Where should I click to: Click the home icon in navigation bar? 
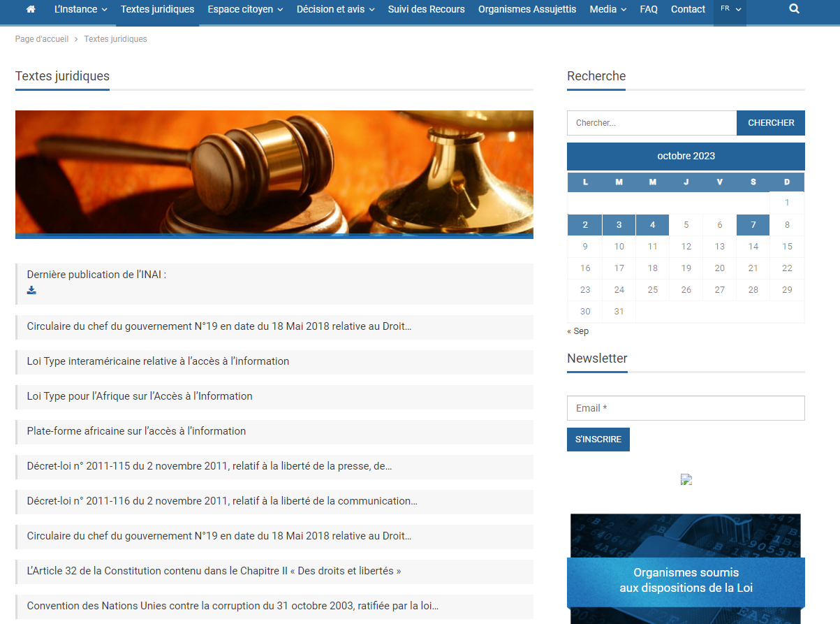pos(31,10)
